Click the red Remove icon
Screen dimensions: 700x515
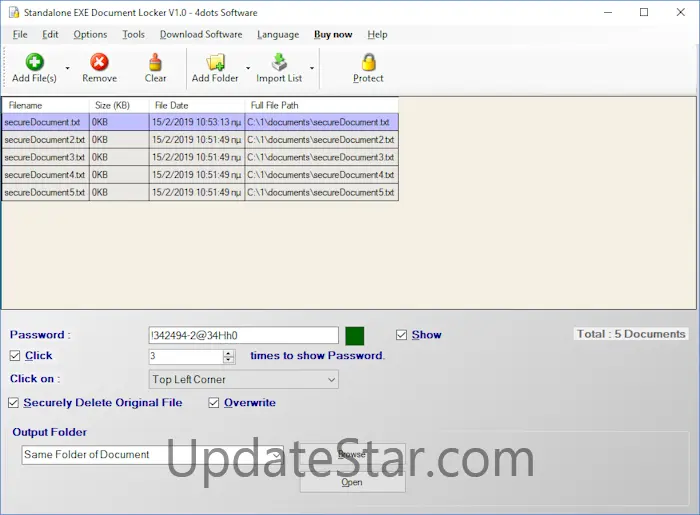(x=99, y=63)
